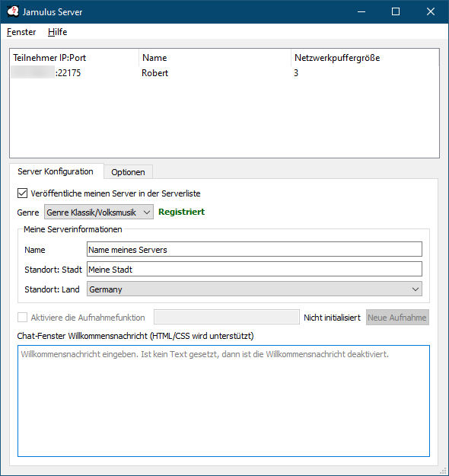Viewport: 449px width, 476px height.
Task: Click the Standort: Stadt input field
Action: pos(254,270)
